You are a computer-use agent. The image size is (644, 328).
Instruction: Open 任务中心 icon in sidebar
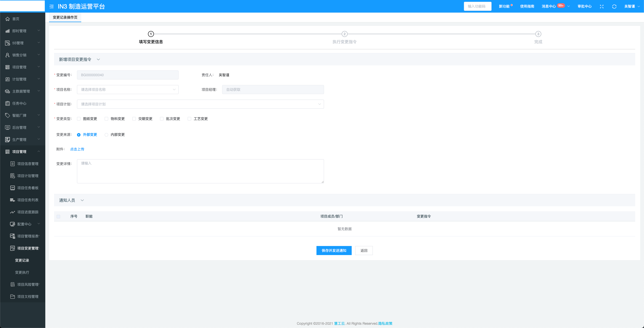tap(8, 103)
